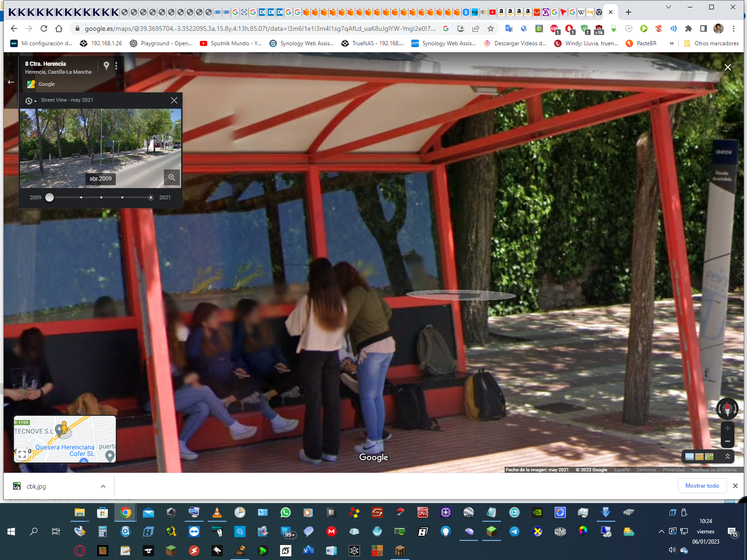Zoom in with the plus button
This screenshot has height=560, width=747.
pyautogui.click(x=727, y=428)
